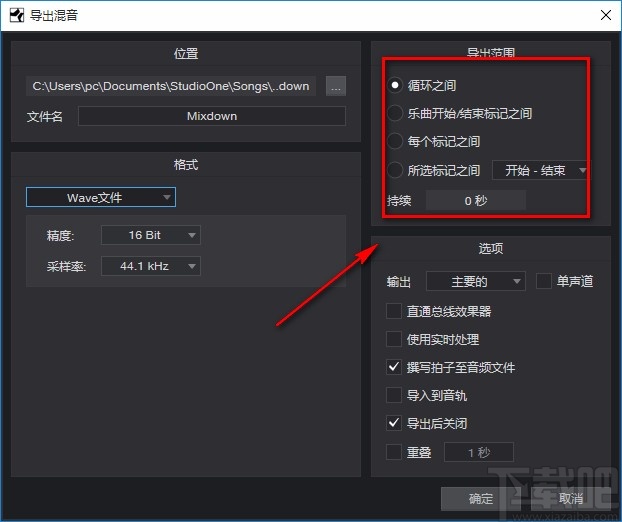Uncheck the 导出后关闭 checkbox
The image size is (622, 522).
coord(394,423)
